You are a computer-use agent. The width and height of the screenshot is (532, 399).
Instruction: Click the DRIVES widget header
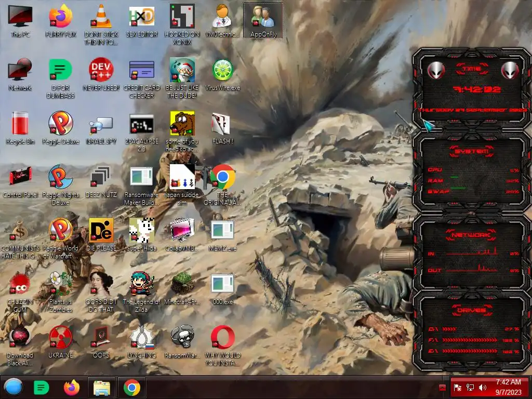[x=472, y=310]
